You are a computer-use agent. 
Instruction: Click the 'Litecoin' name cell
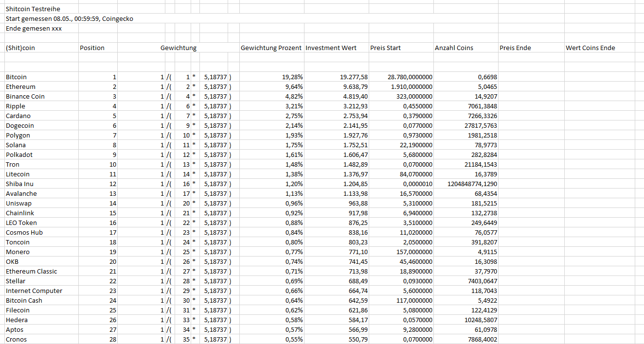click(42, 174)
